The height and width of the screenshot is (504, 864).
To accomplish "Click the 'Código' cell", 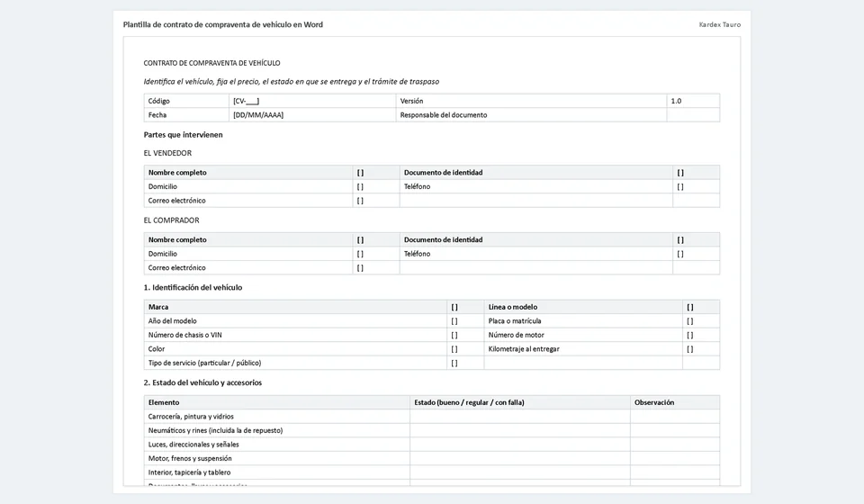I will pyautogui.click(x=187, y=101).
